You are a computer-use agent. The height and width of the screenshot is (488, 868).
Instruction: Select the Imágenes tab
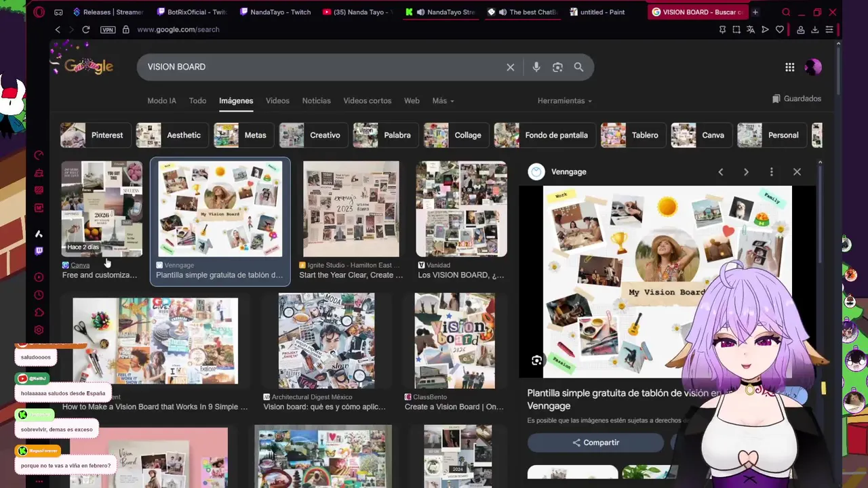236,101
